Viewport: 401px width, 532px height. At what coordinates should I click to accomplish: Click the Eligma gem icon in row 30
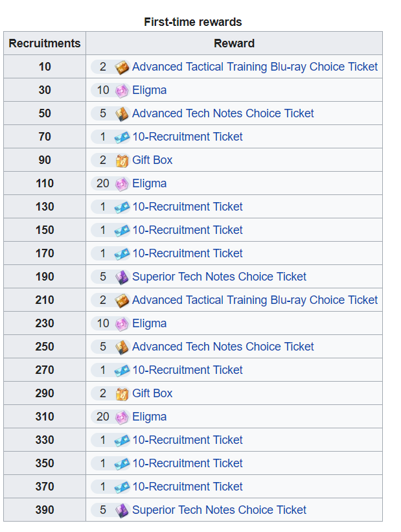tap(122, 91)
